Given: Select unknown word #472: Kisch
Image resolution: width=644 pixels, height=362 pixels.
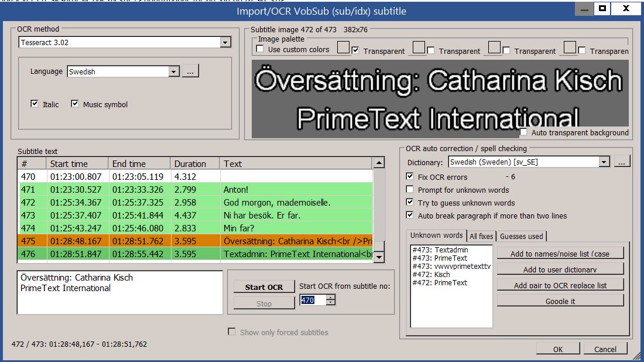Looking at the screenshot, I should coord(431,275).
